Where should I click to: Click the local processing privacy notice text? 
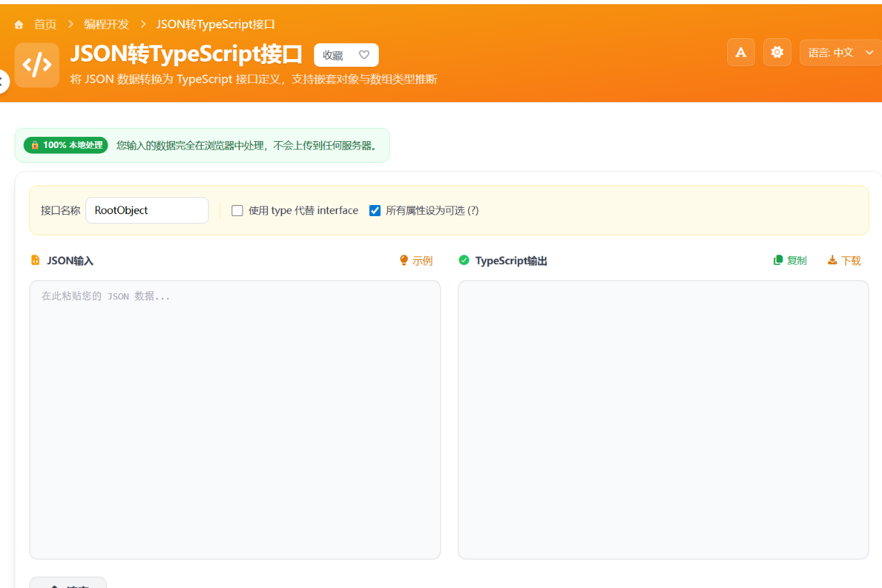click(247, 145)
